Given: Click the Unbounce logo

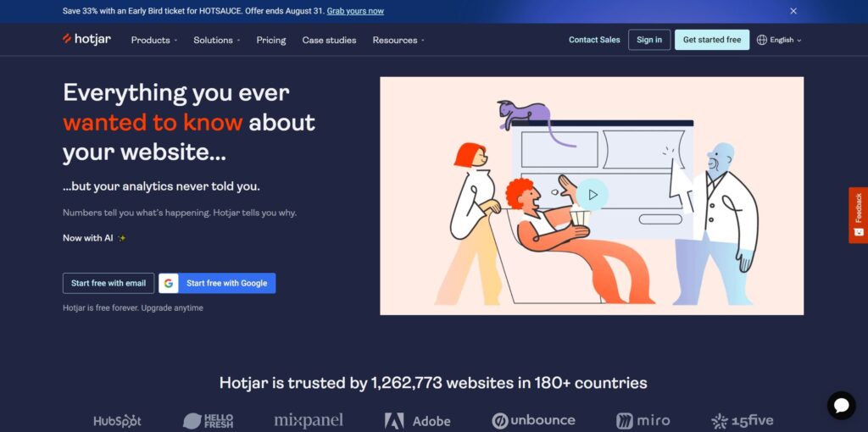Looking at the screenshot, I should tap(533, 420).
